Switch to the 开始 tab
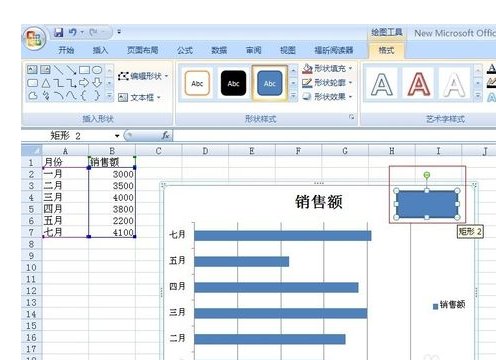Viewport: 496px width, 360px height. click(66, 50)
